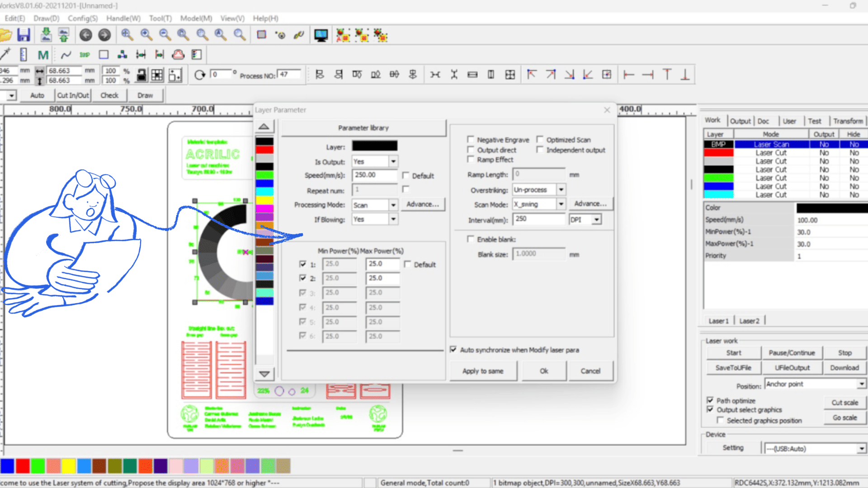Open the preview monitor icon

[x=321, y=35]
